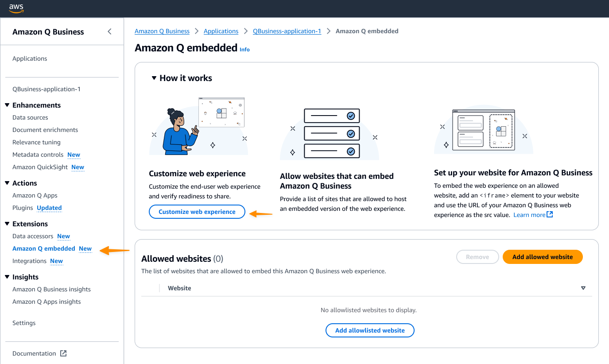This screenshot has height=364, width=609.
Task: Click Customize web experience button
Action: 197,212
